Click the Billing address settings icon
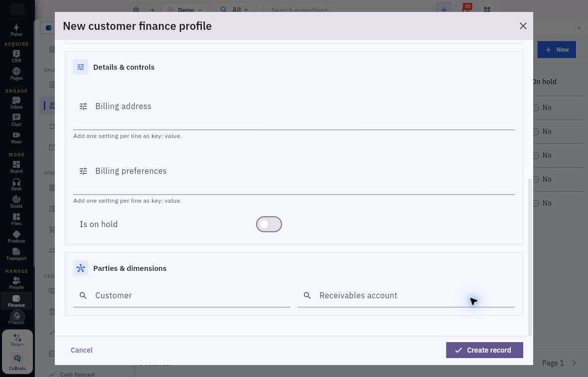This screenshot has height=377, width=588. pos(83,107)
